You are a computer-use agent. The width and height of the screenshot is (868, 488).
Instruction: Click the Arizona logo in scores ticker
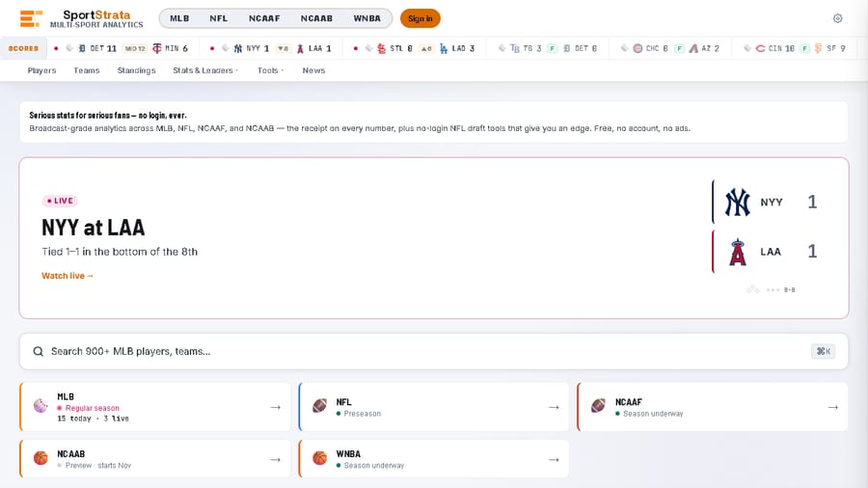pyautogui.click(x=693, y=48)
